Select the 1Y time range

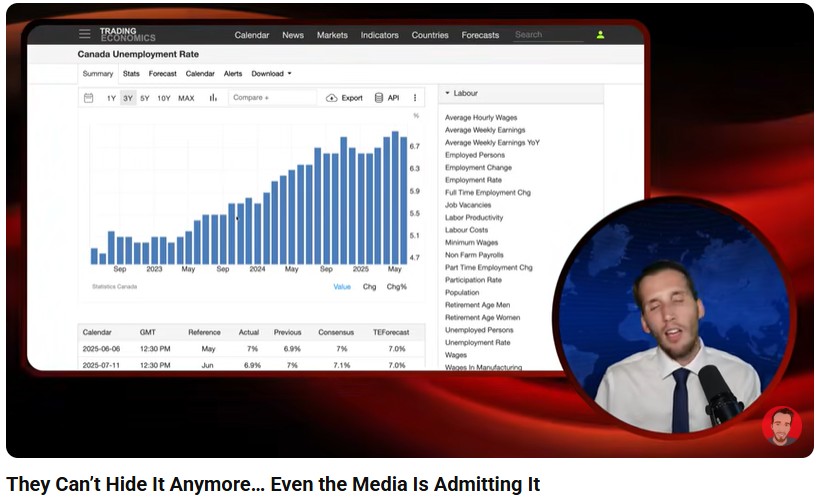click(111, 98)
